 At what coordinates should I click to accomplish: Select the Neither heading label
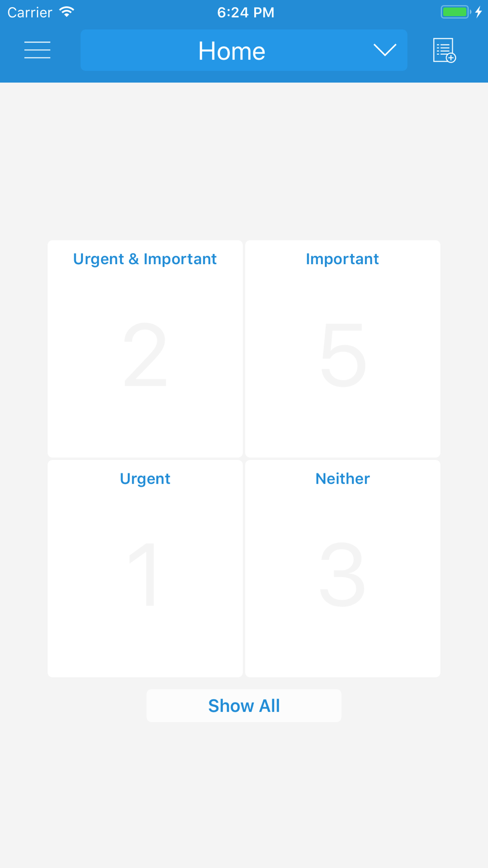pyautogui.click(x=343, y=478)
